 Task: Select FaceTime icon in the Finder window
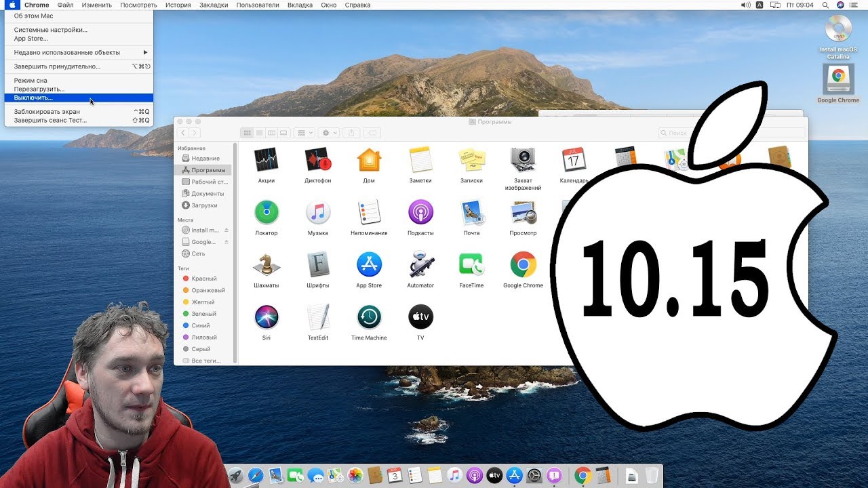coord(471,264)
